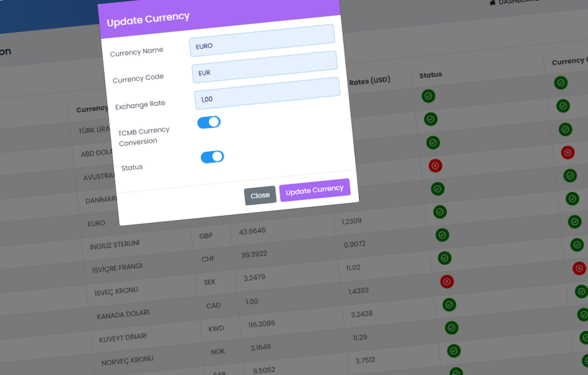Click the Status icon in the KUVEYT DİNARI row
The height and width of the screenshot is (375, 588).
449,304
